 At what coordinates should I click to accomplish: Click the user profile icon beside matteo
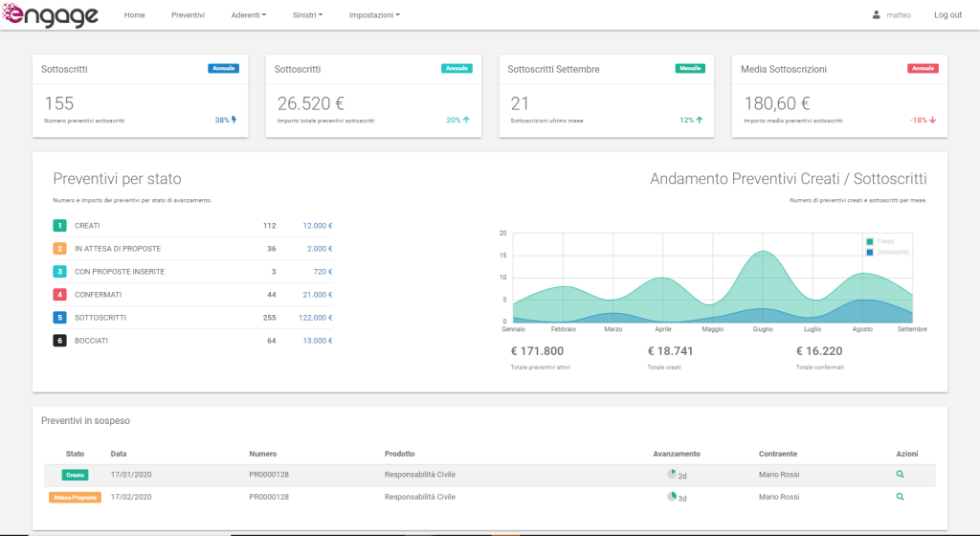coord(876,15)
